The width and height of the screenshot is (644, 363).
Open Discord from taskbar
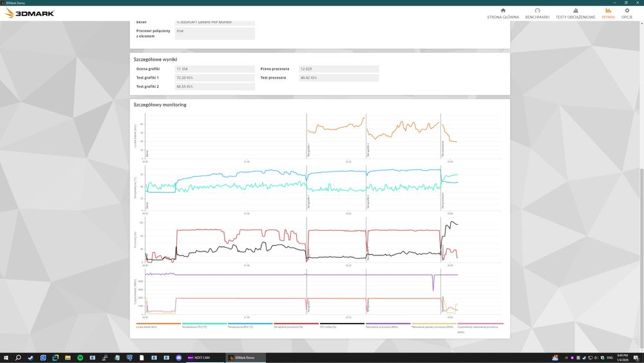178,358
